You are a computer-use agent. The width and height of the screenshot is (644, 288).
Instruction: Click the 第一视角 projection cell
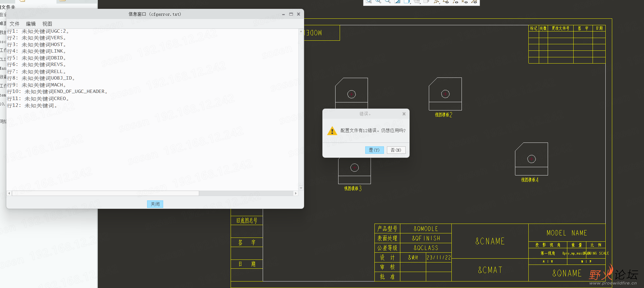tap(548, 253)
